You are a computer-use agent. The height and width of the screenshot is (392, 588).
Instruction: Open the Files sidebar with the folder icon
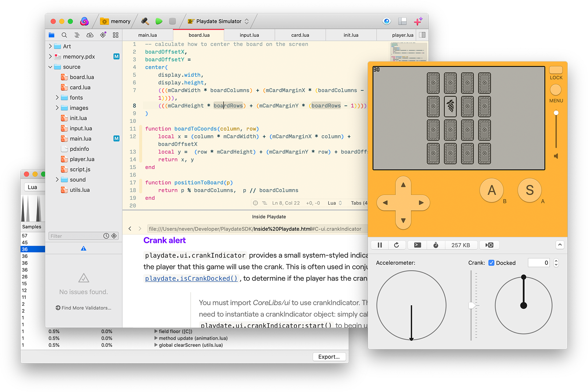[x=51, y=35]
